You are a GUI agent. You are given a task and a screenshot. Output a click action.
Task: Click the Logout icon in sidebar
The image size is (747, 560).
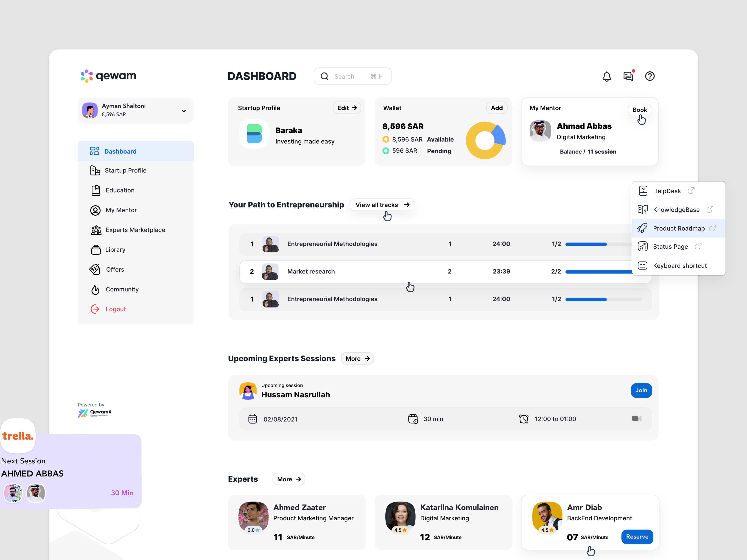tap(95, 309)
